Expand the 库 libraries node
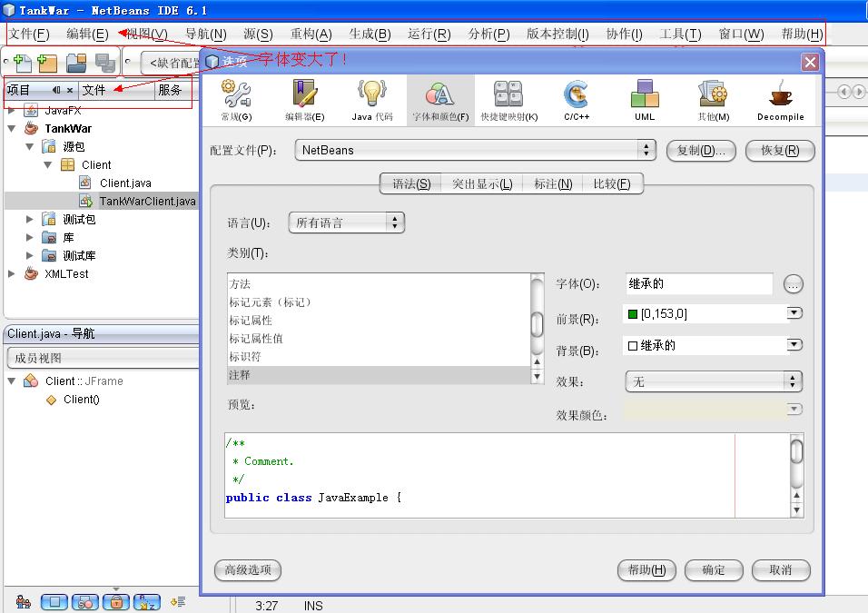This screenshot has height=613, width=868. (x=30, y=238)
